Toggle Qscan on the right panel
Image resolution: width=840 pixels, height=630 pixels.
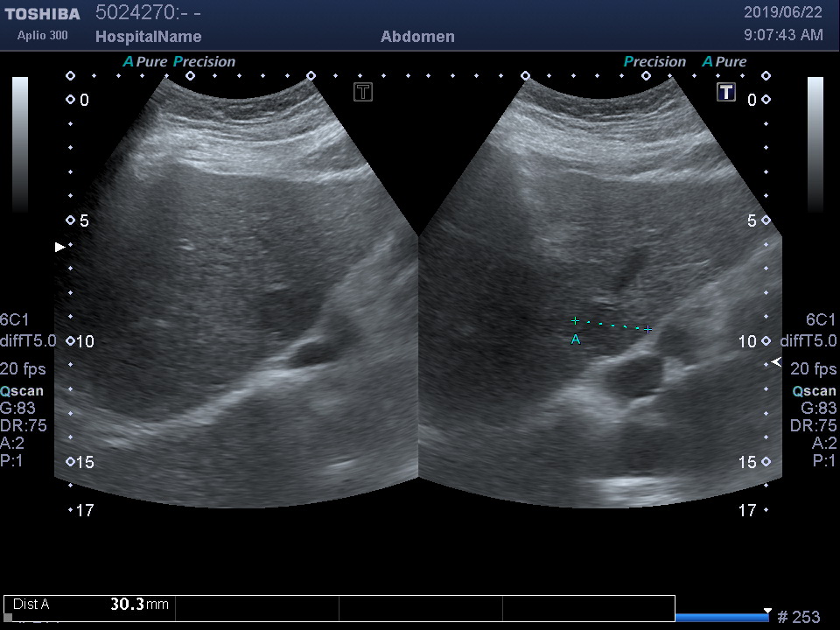[814, 391]
